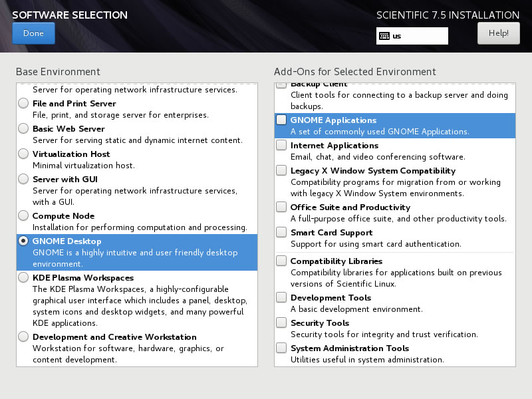Image resolution: width=532 pixels, height=399 pixels.
Task: Enable Office Suite and Productivity add-on
Action: [x=281, y=207]
